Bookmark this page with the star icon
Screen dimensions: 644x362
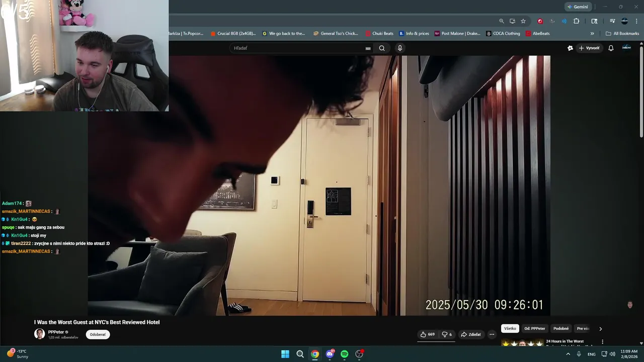523,21
